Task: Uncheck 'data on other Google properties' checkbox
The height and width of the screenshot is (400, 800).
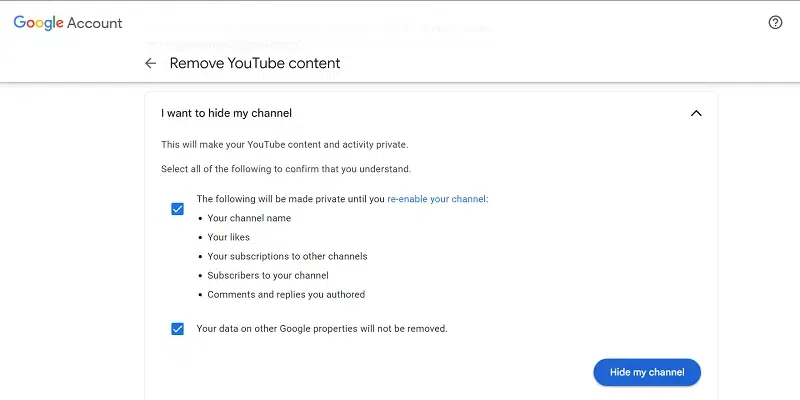Action: 177,328
